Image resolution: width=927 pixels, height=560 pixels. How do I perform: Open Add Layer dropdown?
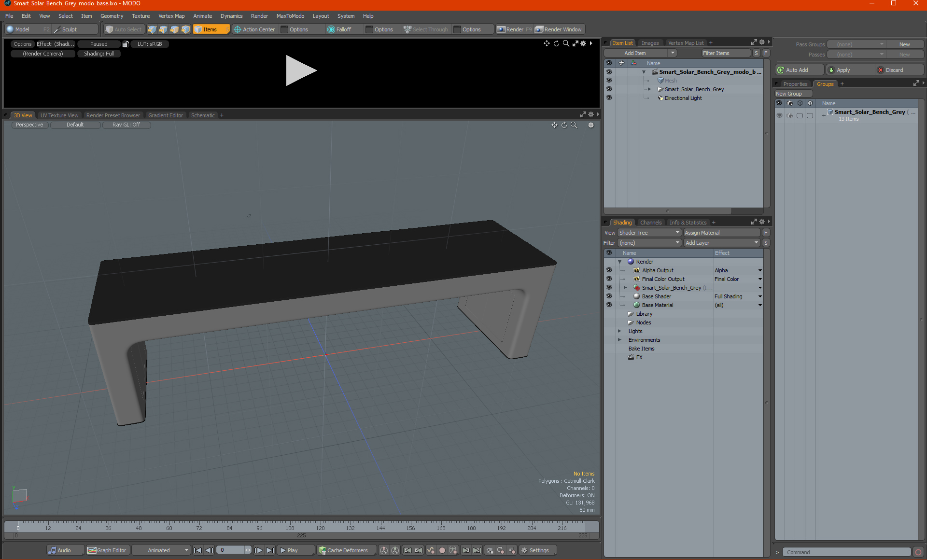point(722,243)
